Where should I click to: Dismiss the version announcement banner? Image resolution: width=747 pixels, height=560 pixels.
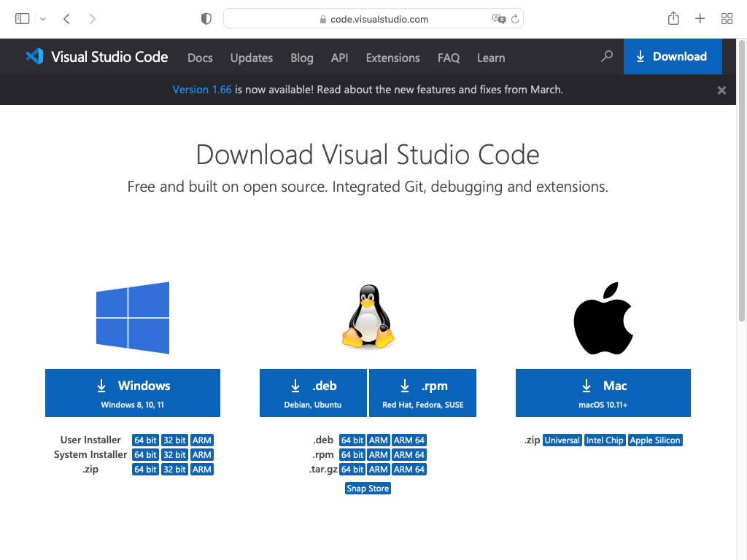tap(721, 90)
